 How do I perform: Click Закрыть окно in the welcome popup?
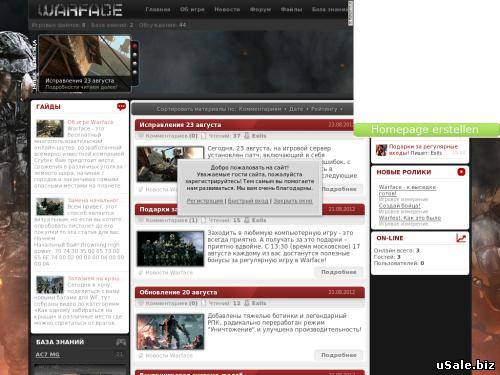pos(293,201)
